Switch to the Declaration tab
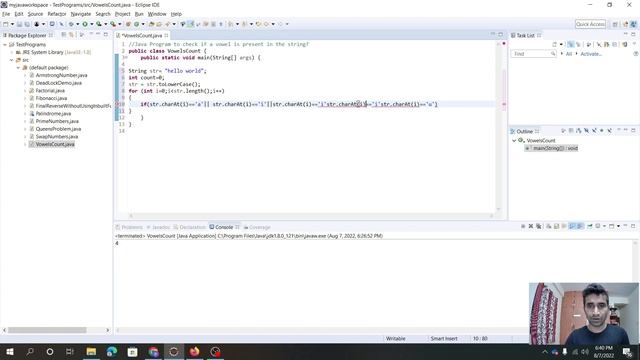Screen dimensions: 640x360 point(189,227)
